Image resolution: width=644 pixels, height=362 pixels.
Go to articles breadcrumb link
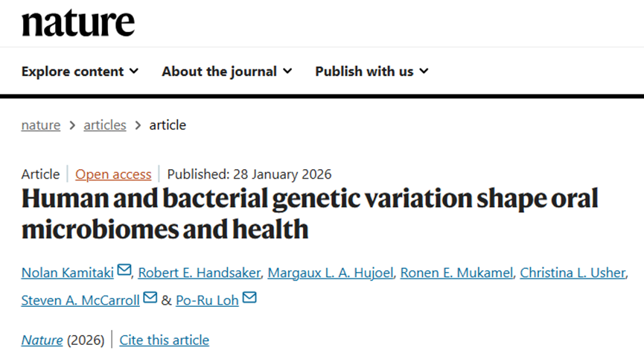[105, 125]
